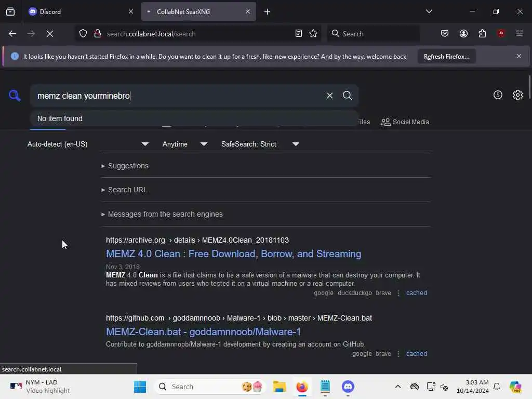
Task: Open Firefox View tab icon
Action: (x=10, y=12)
